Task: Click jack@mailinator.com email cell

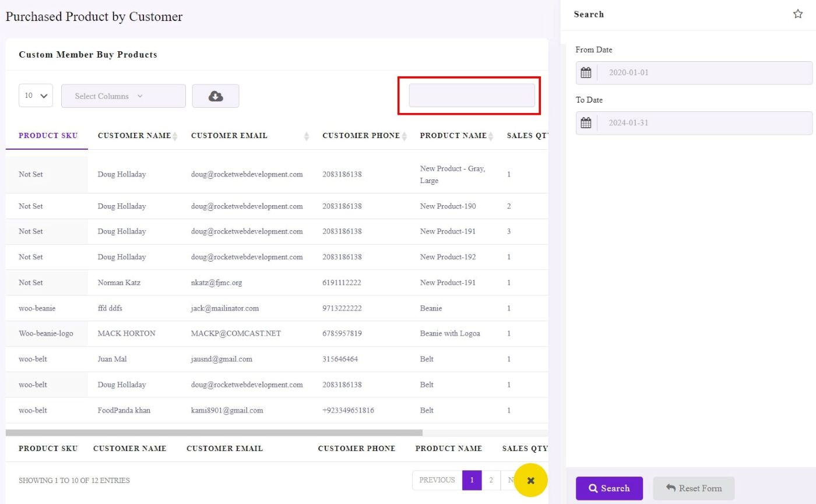Action: [225, 308]
